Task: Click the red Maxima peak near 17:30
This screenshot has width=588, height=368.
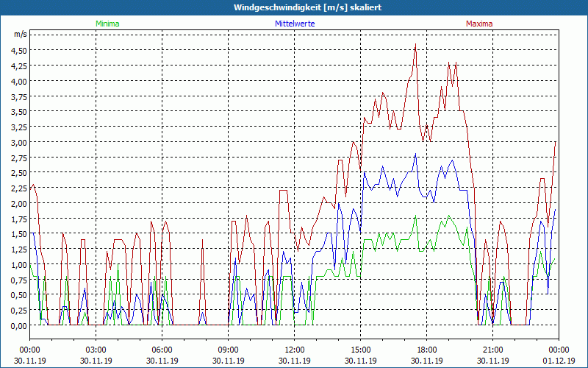Action: (x=415, y=44)
